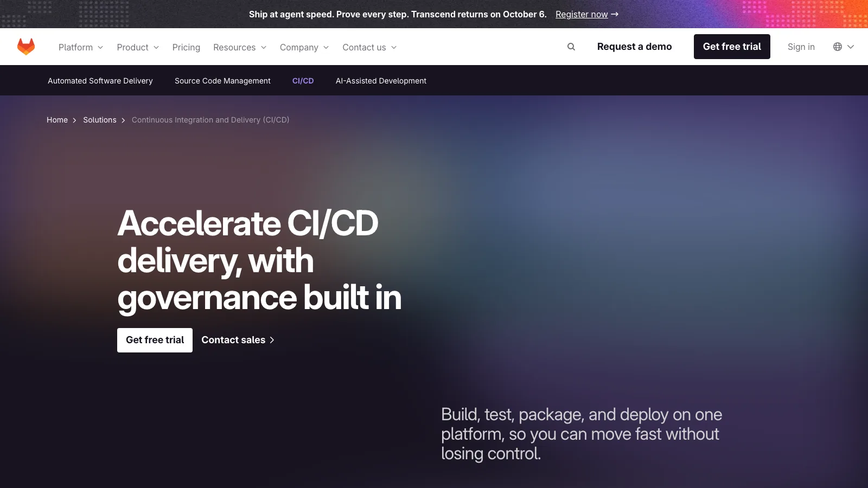Open the Contact us dropdown
This screenshot has width=868, height=488.
click(x=369, y=47)
